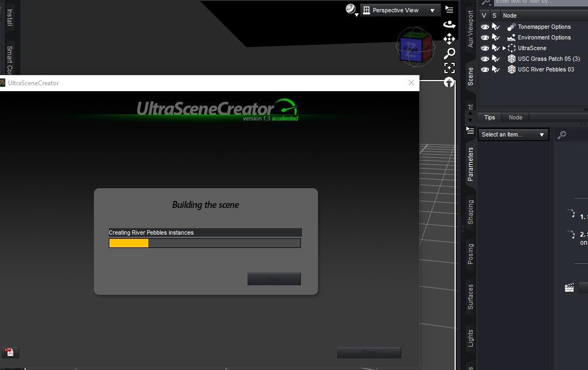588x370 pixels.
Task: Open the Select an Item dropdown
Action: click(513, 134)
